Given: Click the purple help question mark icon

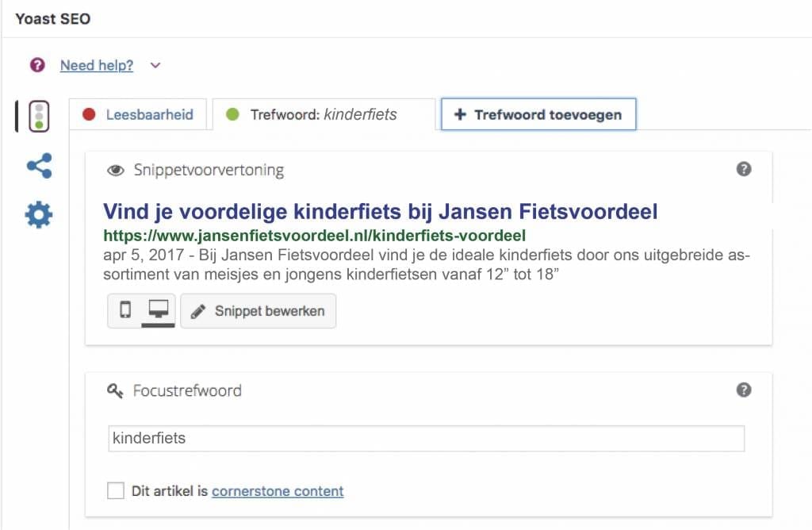Looking at the screenshot, I should tap(37, 65).
